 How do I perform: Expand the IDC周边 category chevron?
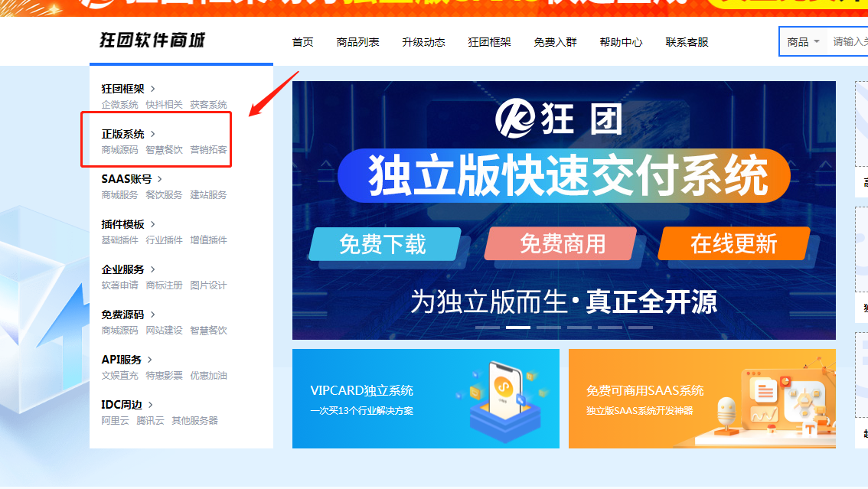pyautogui.click(x=151, y=405)
